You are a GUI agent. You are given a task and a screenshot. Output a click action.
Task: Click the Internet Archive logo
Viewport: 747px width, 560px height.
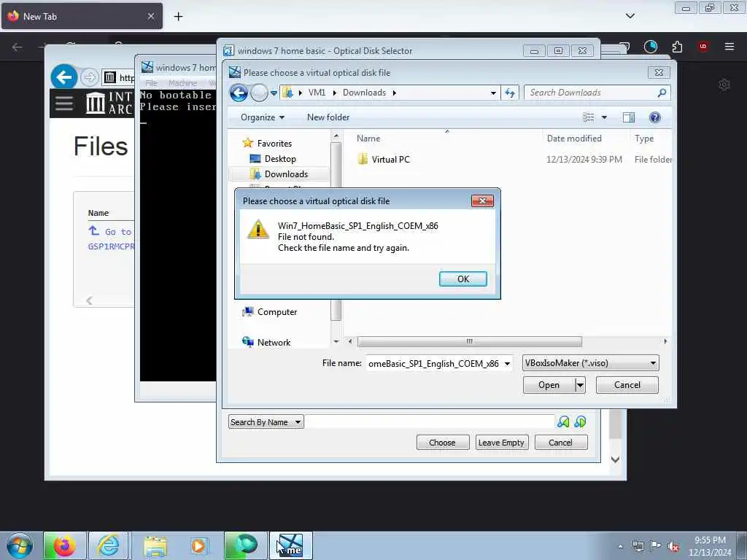coord(108,103)
